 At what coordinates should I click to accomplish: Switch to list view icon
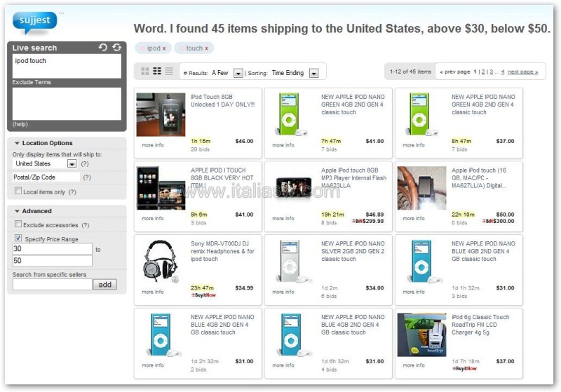pos(169,71)
